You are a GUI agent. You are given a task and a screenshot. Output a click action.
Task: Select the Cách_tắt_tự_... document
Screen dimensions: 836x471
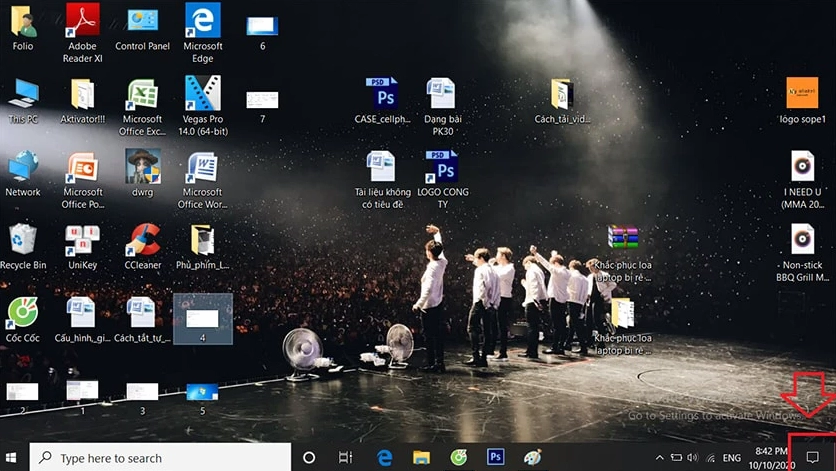[x=142, y=320]
